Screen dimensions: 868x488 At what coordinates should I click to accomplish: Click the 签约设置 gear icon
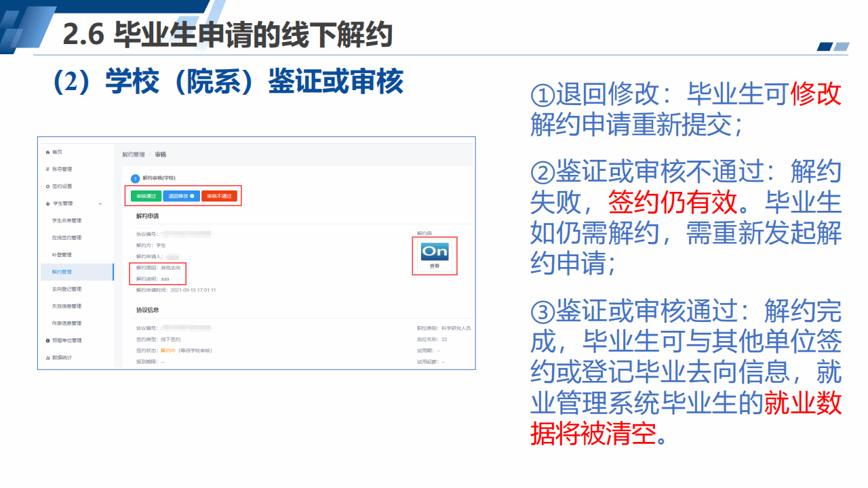47,186
